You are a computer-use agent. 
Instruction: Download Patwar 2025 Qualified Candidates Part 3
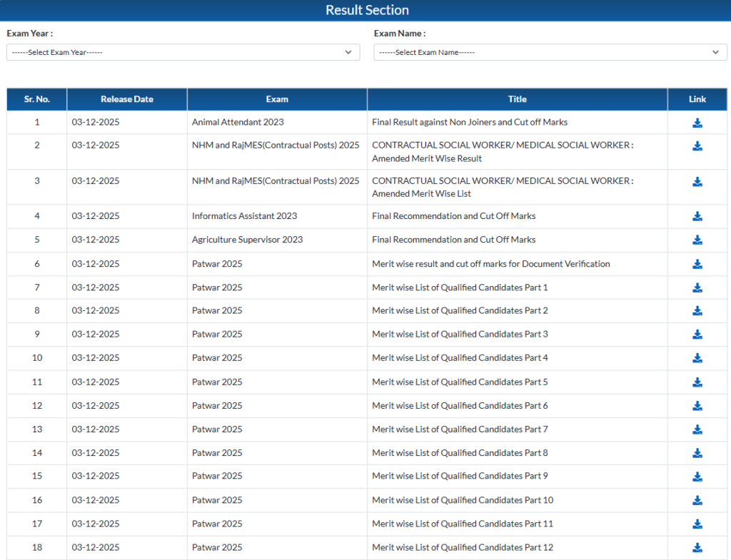(x=697, y=335)
